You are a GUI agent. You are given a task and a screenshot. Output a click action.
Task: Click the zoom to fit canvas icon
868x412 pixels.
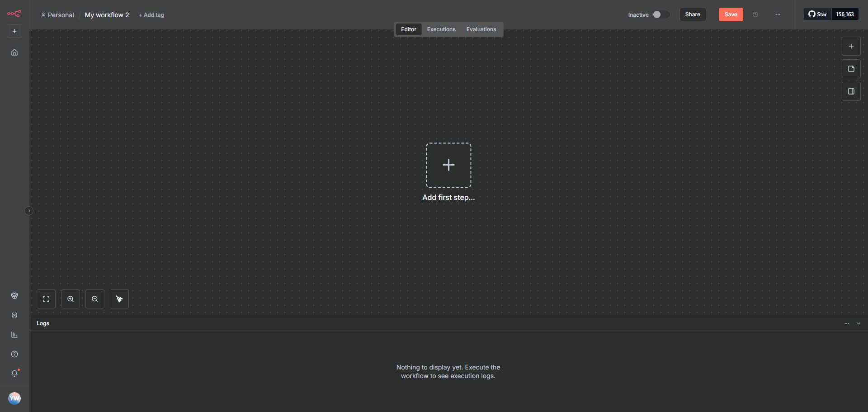[46, 299]
